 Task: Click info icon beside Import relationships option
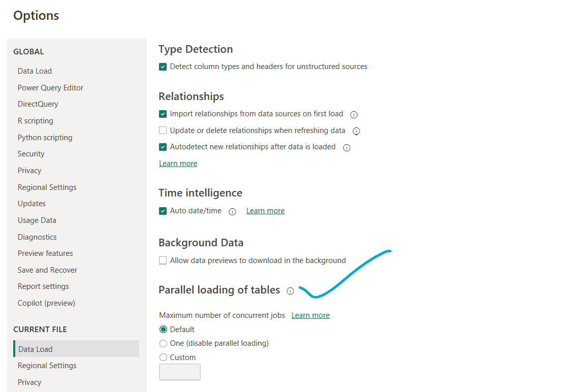354,114
